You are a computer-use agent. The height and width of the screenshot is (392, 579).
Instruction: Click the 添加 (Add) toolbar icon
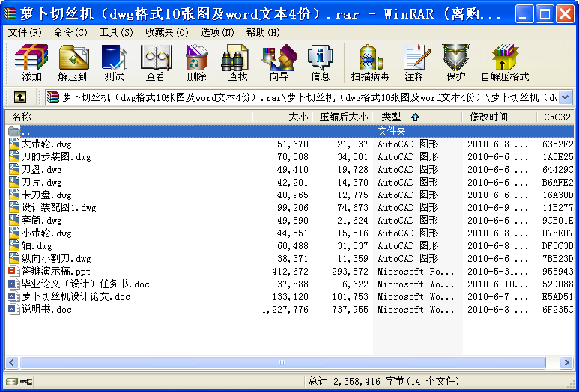(31, 63)
